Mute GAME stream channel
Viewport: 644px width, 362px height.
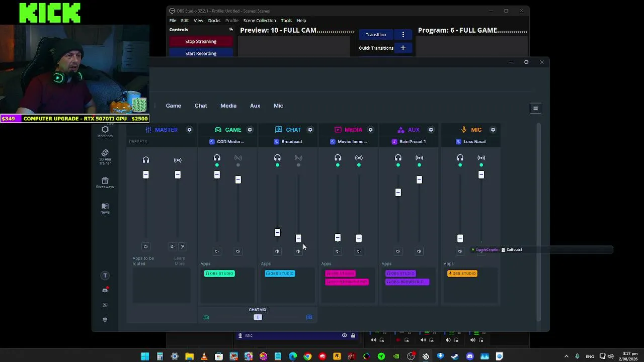tap(238, 251)
